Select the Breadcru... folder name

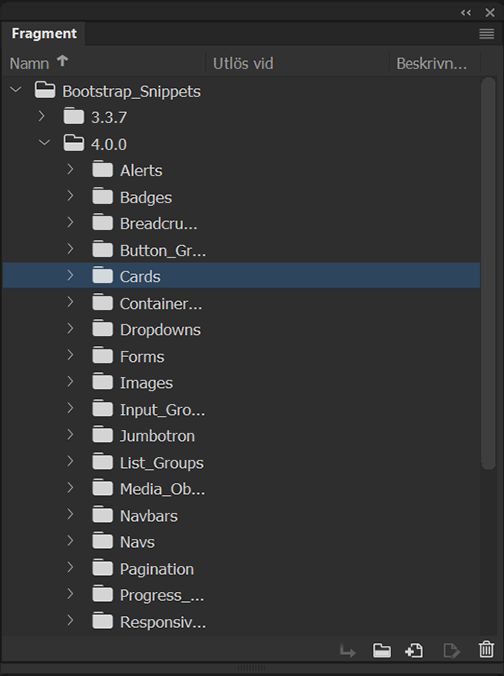(158, 224)
